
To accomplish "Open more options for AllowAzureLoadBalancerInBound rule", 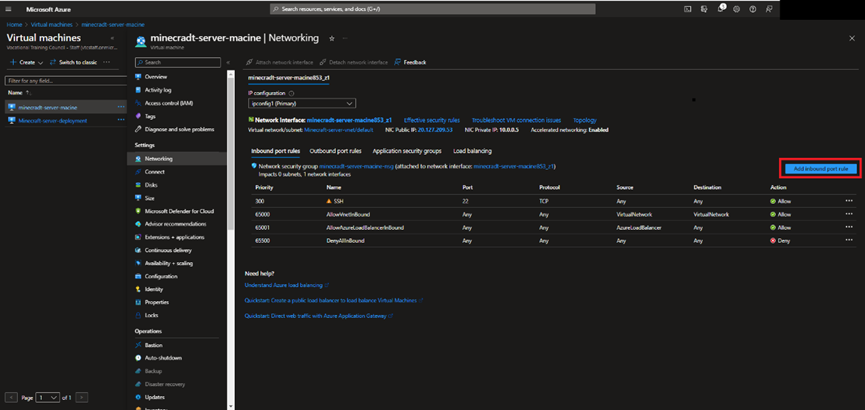I will [x=849, y=227].
